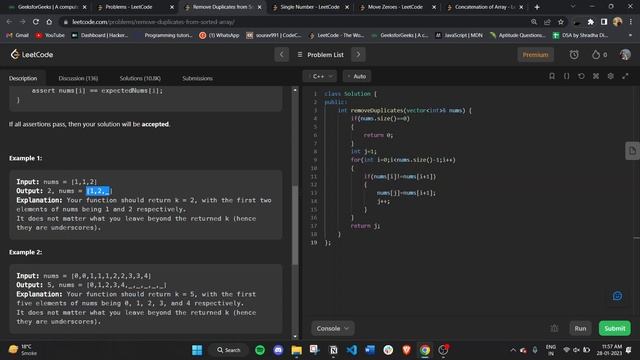Viewport: 640px width, 360px height.
Task: Open the JavaScript MDN bookmark
Action: [x=459, y=36]
